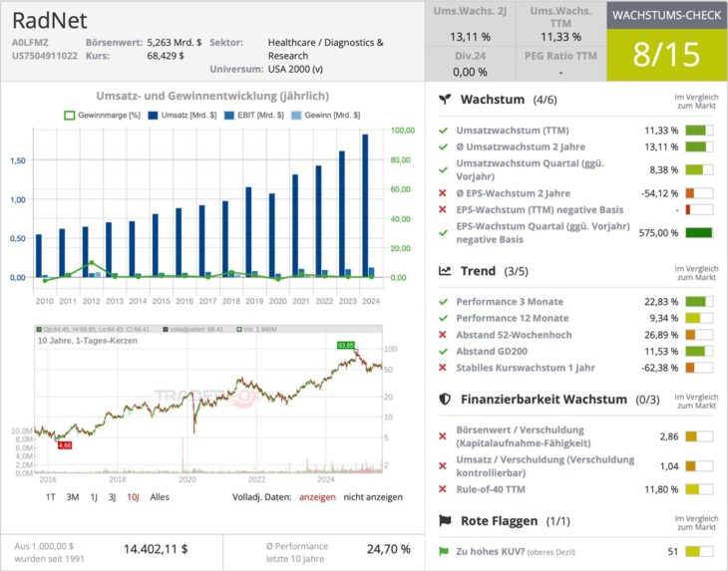Viewport: 728px width, 571px height.
Task: Open the Rule-of-40 TTM metric label
Action: pyautogui.click(x=491, y=489)
